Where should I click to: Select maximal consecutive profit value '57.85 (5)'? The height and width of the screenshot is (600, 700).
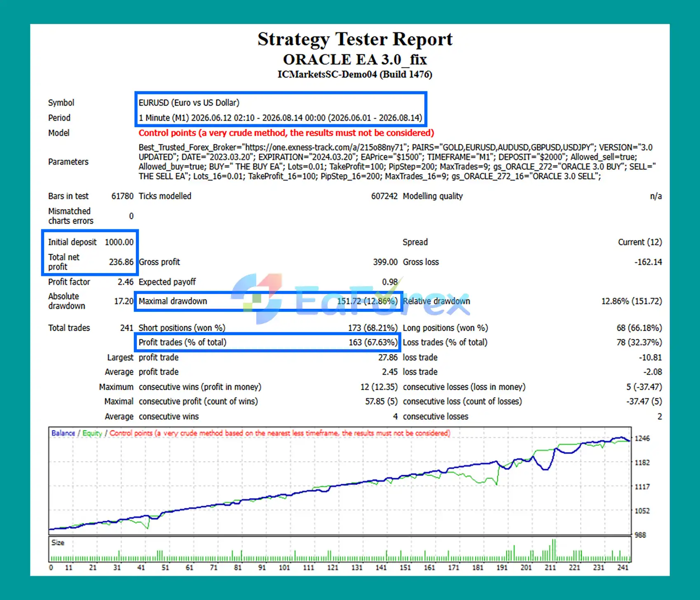click(x=381, y=402)
